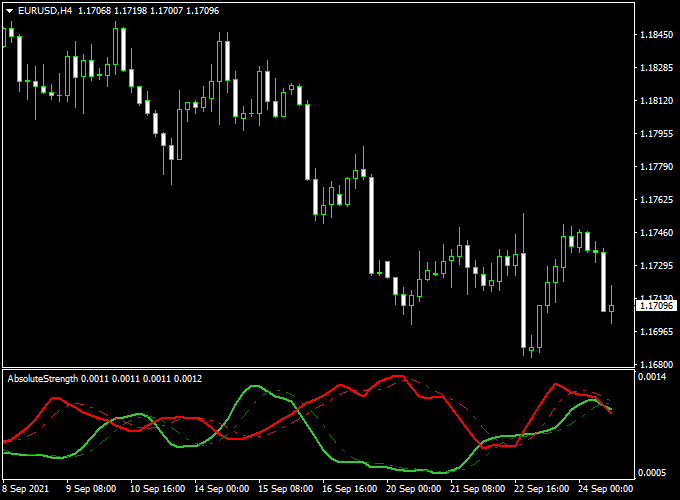Click the 20 Sep 00:00 time label
This screenshot has height=500, width=680.
coord(414,489)
